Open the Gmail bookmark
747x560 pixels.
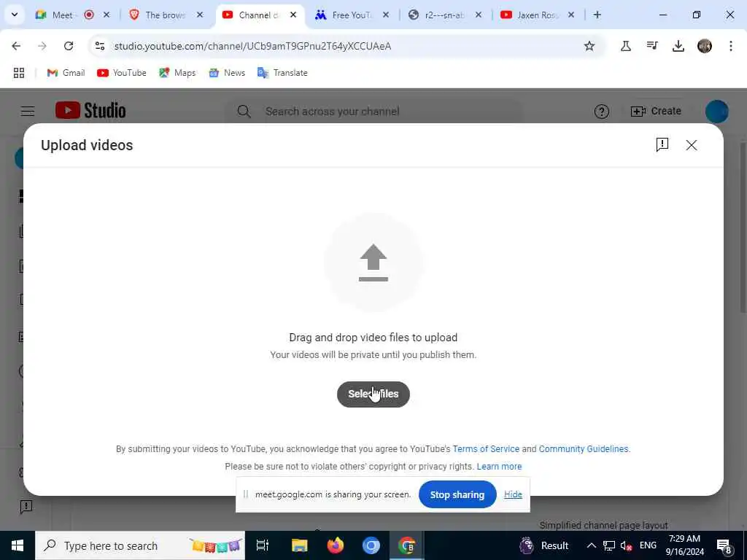pyautogui.click(x=66, y=73)
